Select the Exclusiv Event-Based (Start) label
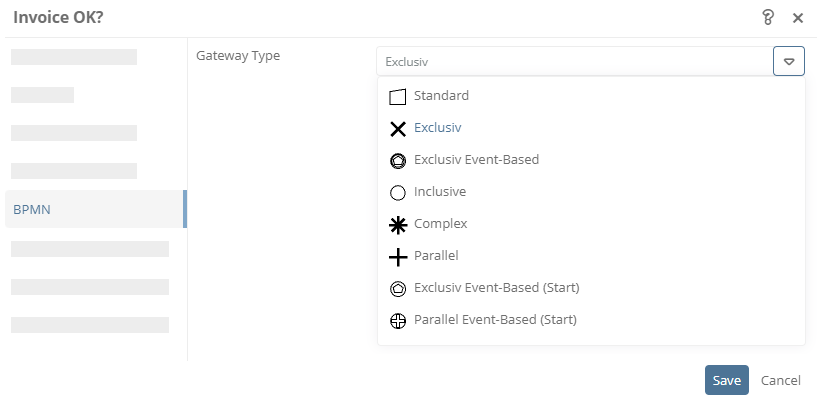 497,288
